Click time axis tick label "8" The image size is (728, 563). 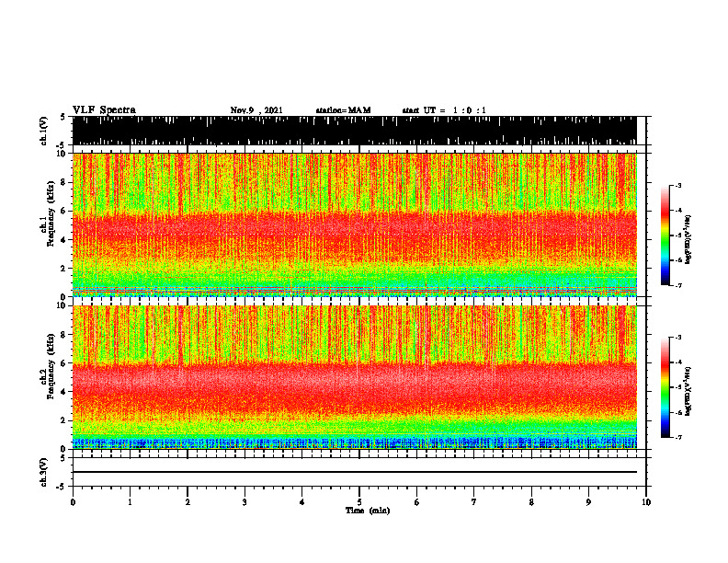(x=531, y=502)
